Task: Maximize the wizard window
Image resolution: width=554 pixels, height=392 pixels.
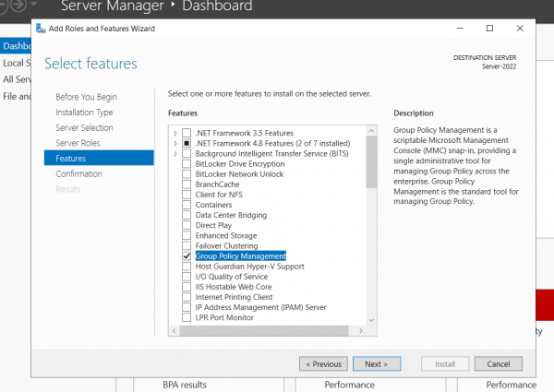Action: (x=489, y=29)
